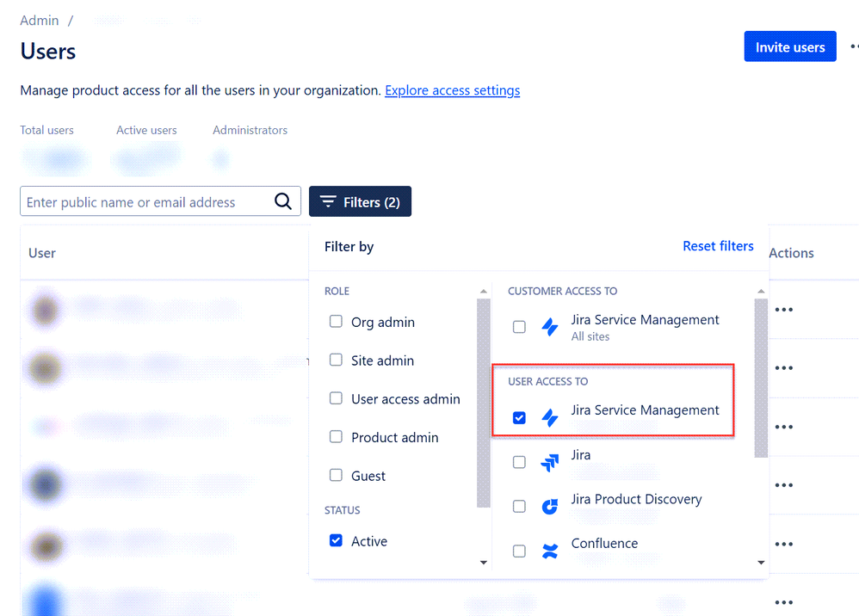
Task: Click the Jira product icon
Action: 549,463
